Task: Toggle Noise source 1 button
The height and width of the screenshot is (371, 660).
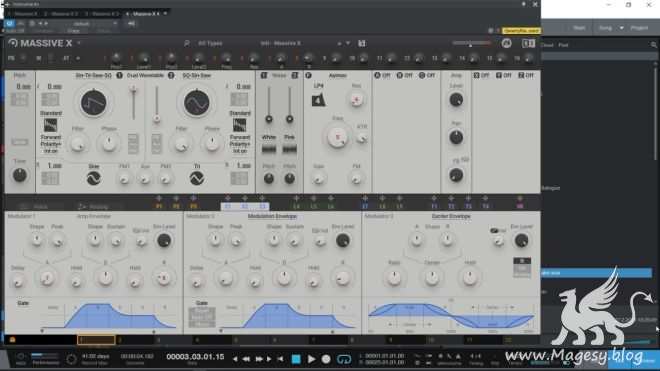Action: pos(264,75)
